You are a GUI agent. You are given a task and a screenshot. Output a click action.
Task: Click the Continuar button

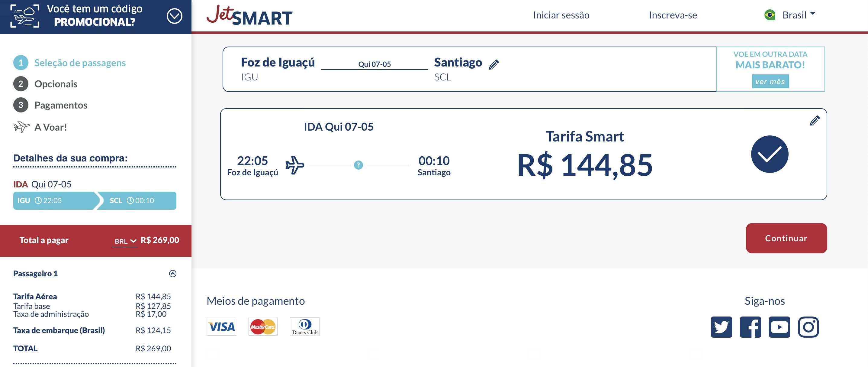tap(786, 238)
